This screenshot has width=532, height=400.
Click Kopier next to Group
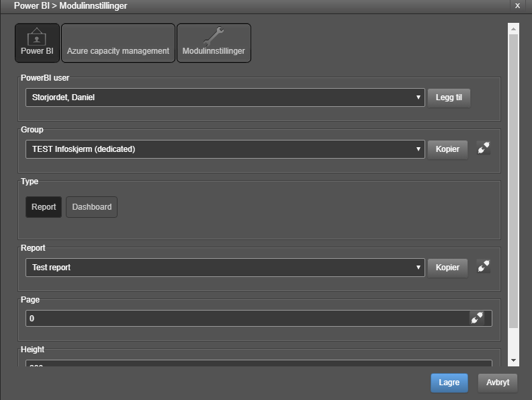click(x=447, y=149)
